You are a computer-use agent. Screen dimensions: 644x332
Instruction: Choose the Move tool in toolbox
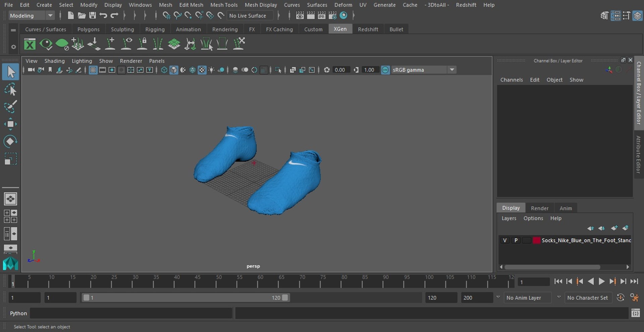pos(10,124)
